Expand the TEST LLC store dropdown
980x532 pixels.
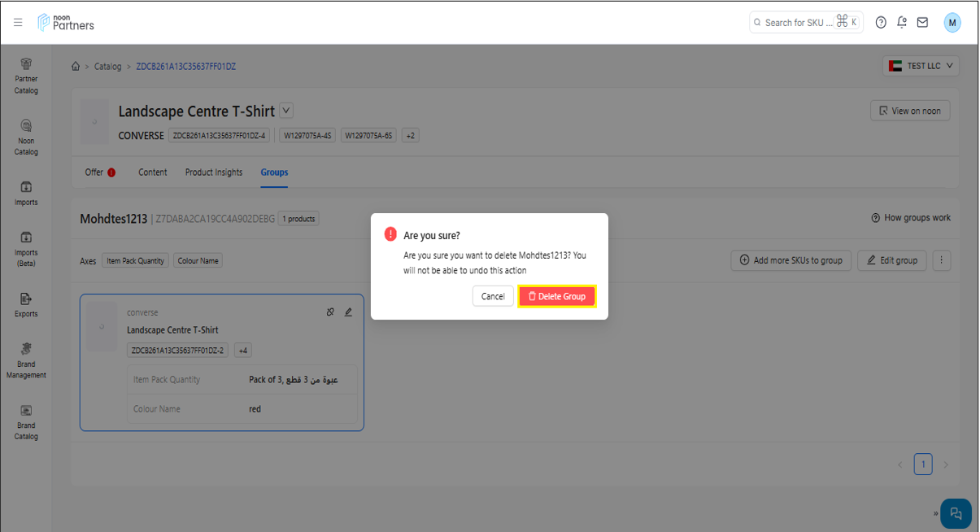click(921, 66)
